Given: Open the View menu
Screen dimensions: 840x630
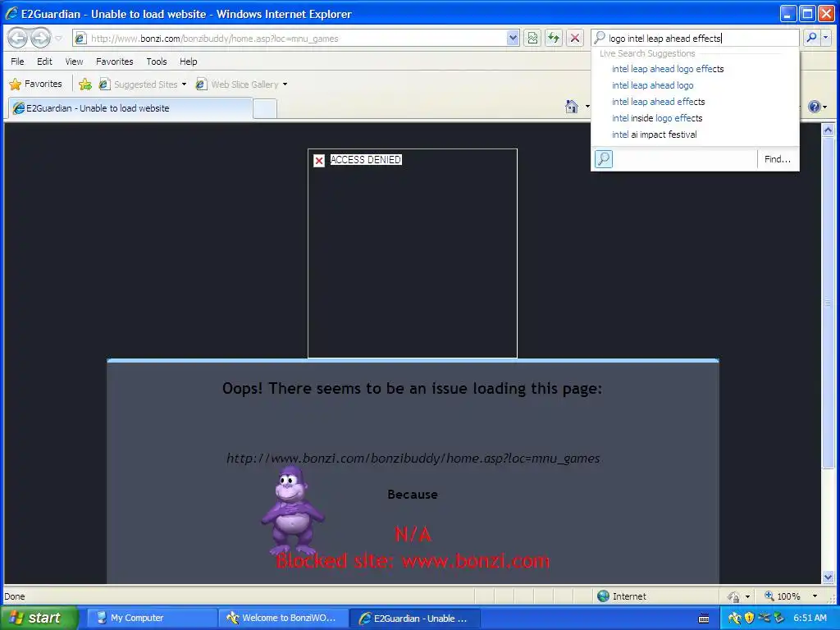Looking at the screenshot, I should [74, 62].
